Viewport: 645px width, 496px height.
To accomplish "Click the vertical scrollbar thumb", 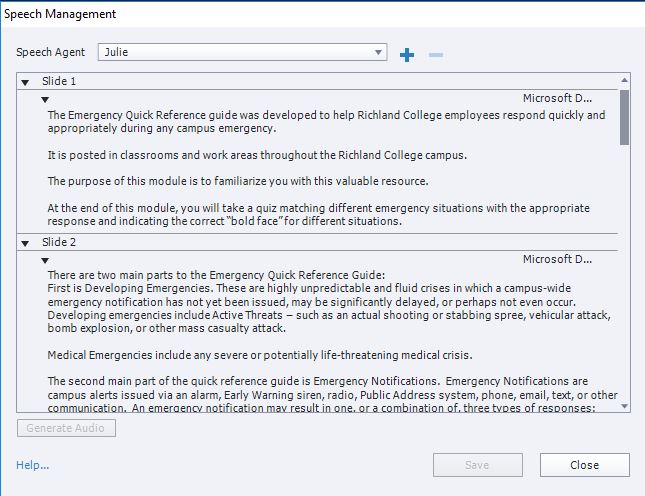I will [x=624, y=117].
